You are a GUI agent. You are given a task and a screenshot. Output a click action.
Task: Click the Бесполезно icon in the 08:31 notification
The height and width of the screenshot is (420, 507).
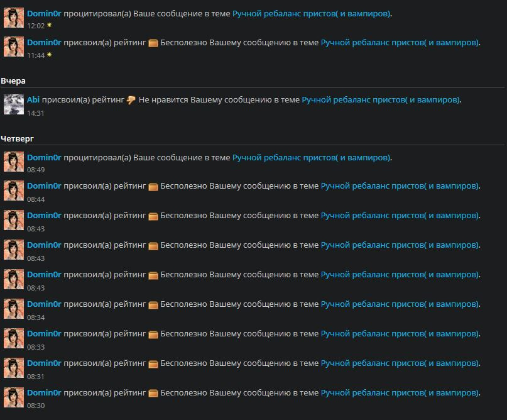(x=153, y=364)
